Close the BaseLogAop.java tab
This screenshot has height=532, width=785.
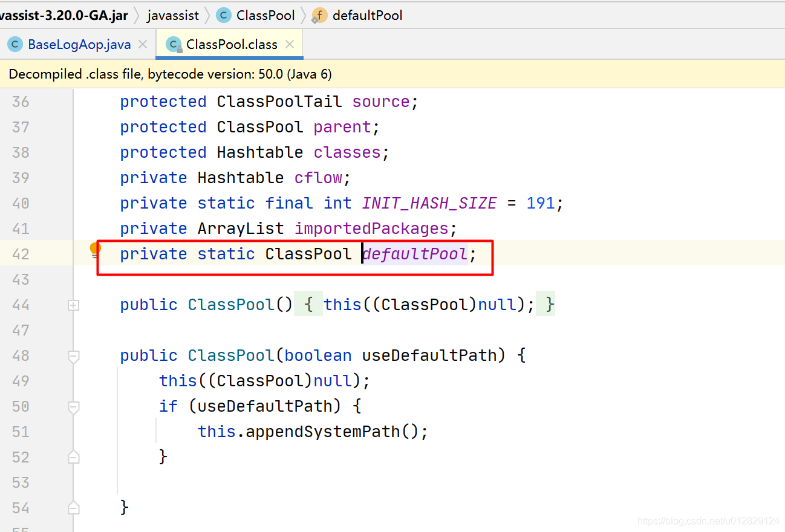(x=143, y=44)
